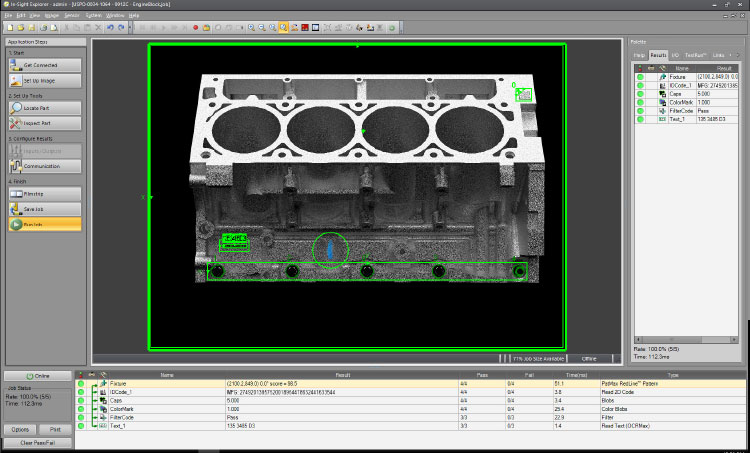Image resolution: width=750 pixels, height=453 pixels.
Task: Open the Sensor menu
Action: (x=72, y=16)
